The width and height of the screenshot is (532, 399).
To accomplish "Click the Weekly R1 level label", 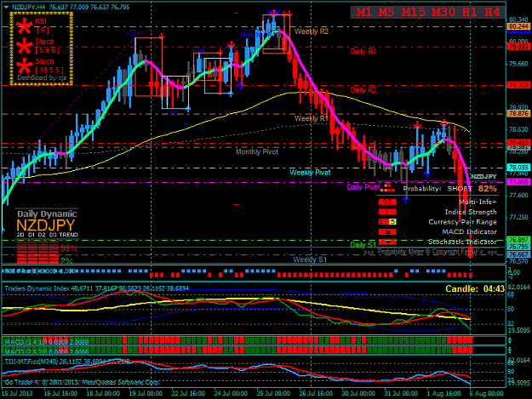I will tap(311, 118).
